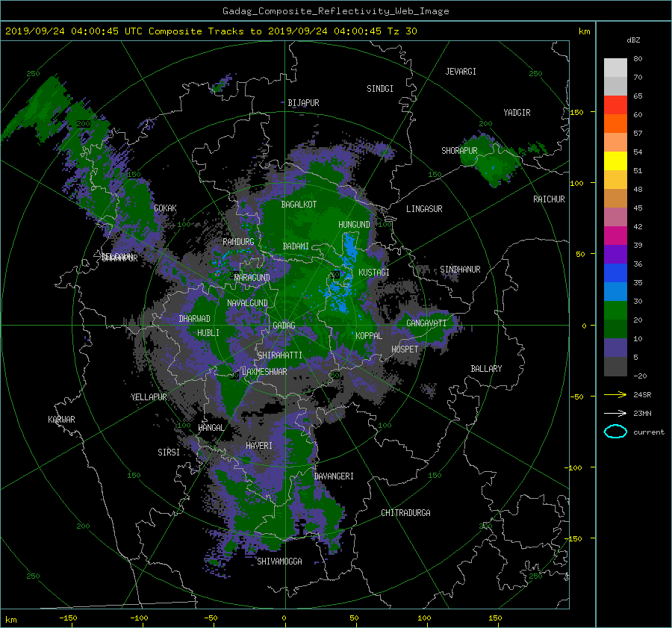The width and height of the screenshot is (672, 628).
Task: Click the blue 35-36 dBZ legend swatch
Action: click(x=615, y=273)
